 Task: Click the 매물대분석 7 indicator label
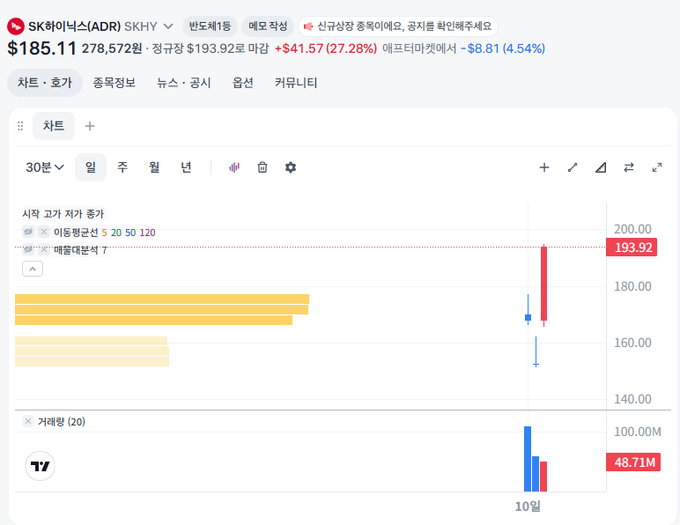80,250
